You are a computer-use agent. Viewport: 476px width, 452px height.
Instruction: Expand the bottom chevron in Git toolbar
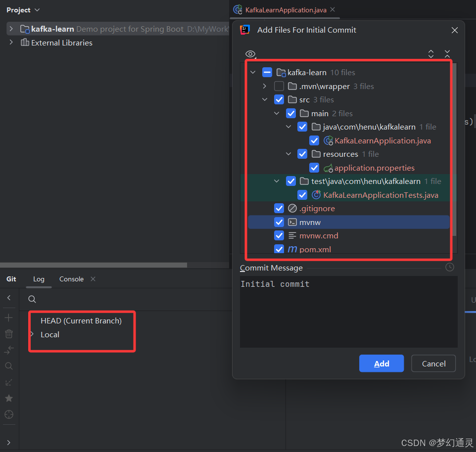pyautogui.click(x=9, y=443)
